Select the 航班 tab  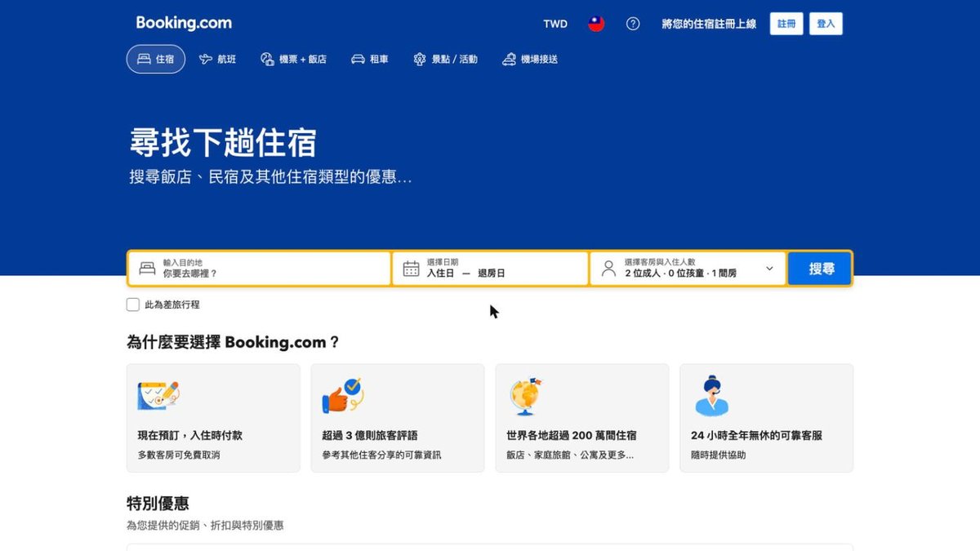tap(218, 59)
